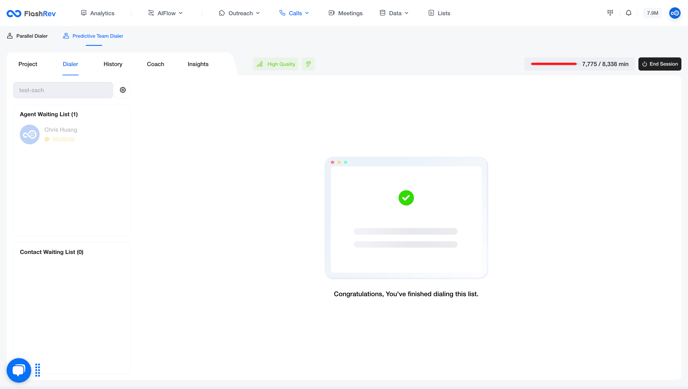Expand the Outreach dropdown chevron
The height and width of the screenshot is (389, 688).
pos(258,13)
